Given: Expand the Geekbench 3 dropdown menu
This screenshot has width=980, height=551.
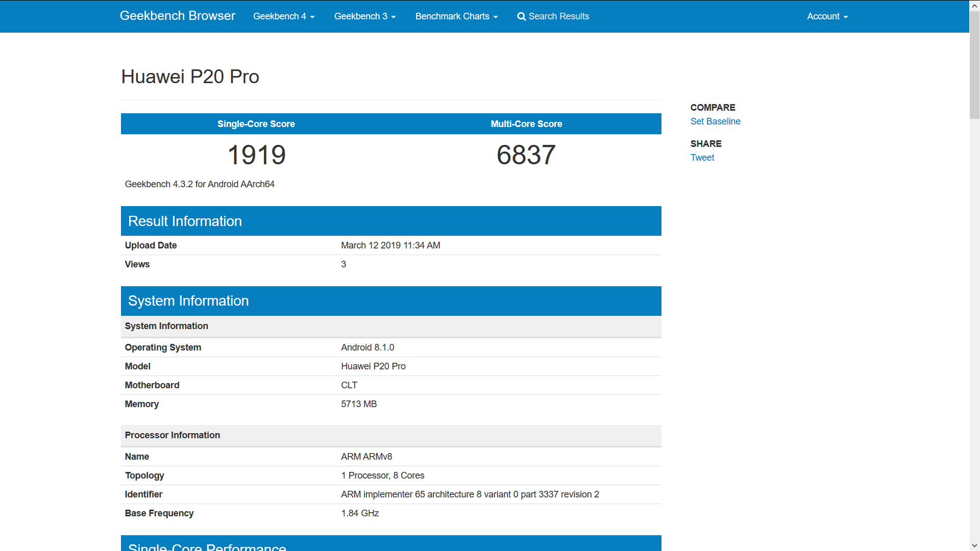Looking at the screenshot, I should [365, 16].
